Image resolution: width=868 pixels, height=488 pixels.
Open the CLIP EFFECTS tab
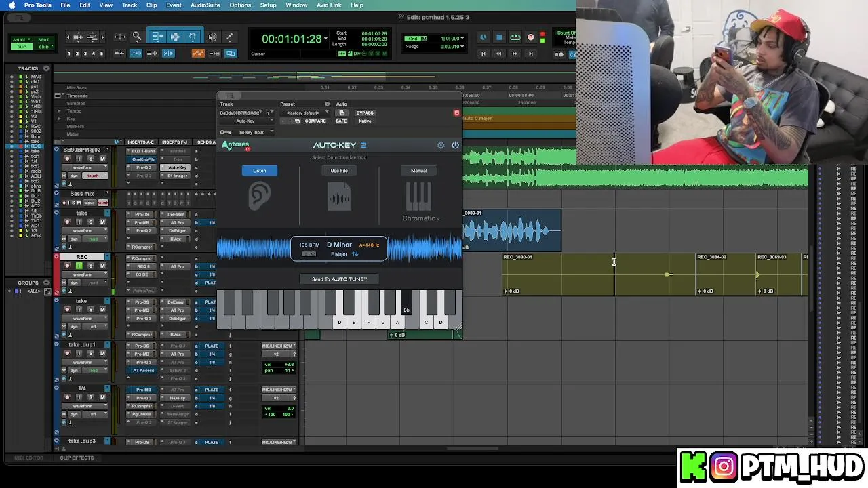tap(77, 458)
